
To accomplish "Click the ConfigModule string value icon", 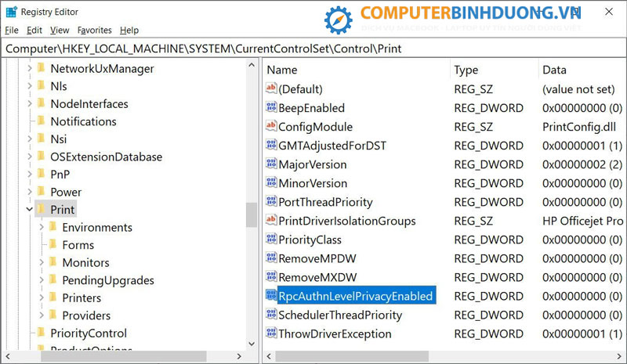I will click(271, 126).
